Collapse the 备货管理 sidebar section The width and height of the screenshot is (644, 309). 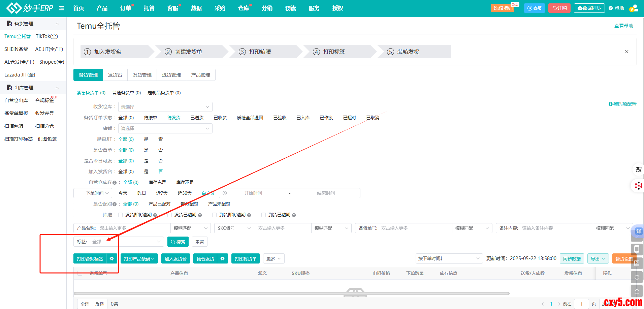click(x=57, y=24)
